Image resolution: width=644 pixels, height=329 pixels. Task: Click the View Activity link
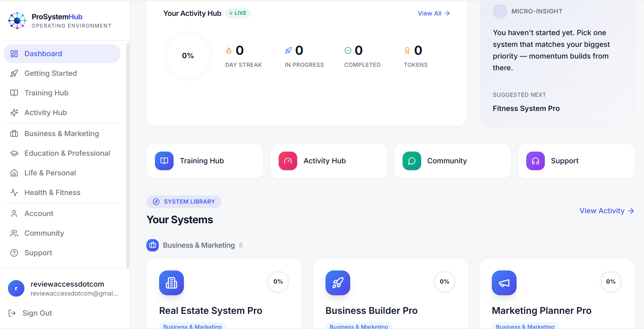coord(607,211)
